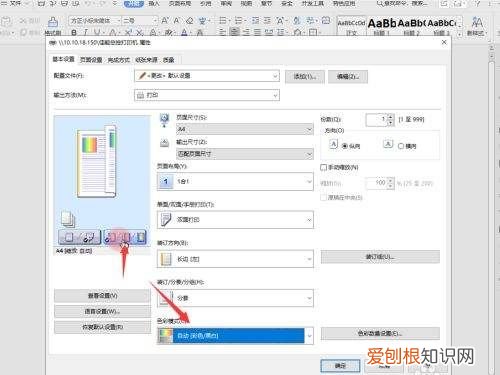Click the binding margin (装订线) button
The height and width of the screenshot is (375, 500).
point(380,257)
